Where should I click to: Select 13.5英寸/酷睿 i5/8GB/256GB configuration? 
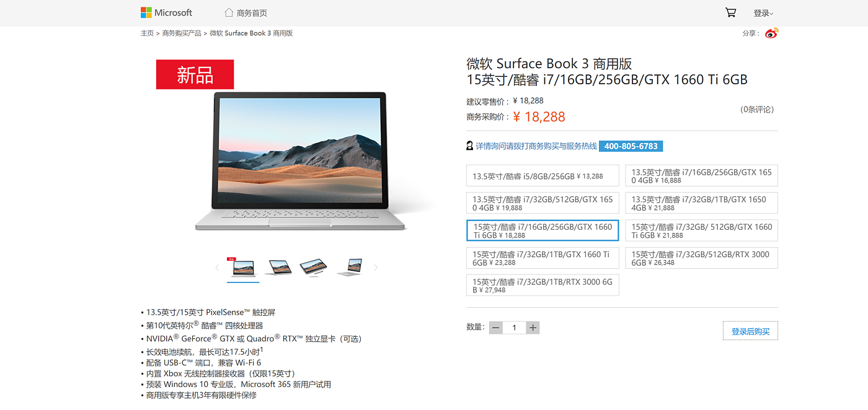point(542,176)
